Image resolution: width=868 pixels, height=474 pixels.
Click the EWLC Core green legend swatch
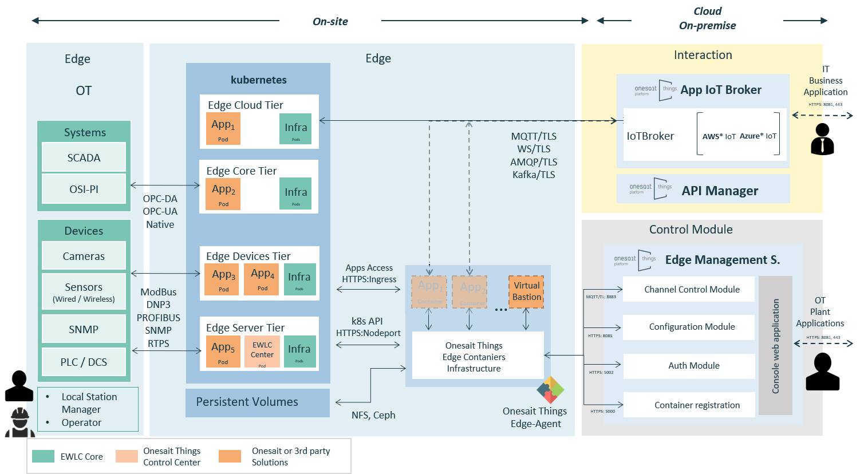click(43, 456)
